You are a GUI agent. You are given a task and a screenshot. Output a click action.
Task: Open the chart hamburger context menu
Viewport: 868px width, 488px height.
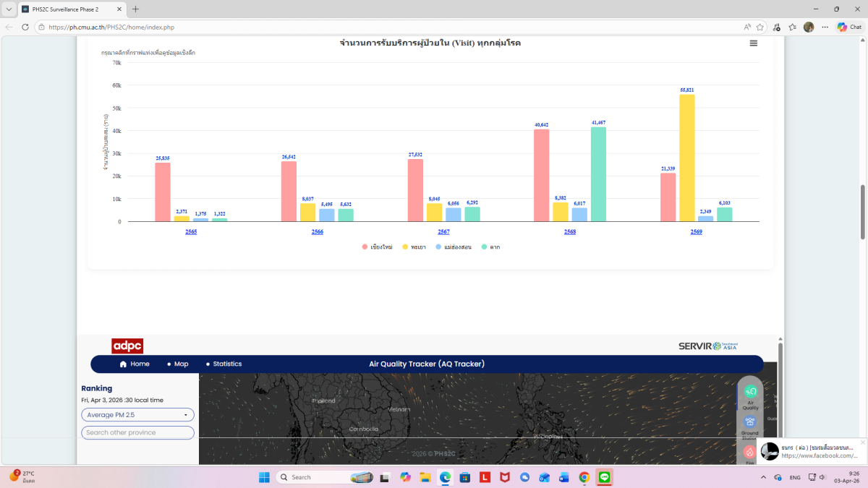(x=753, y=43)
